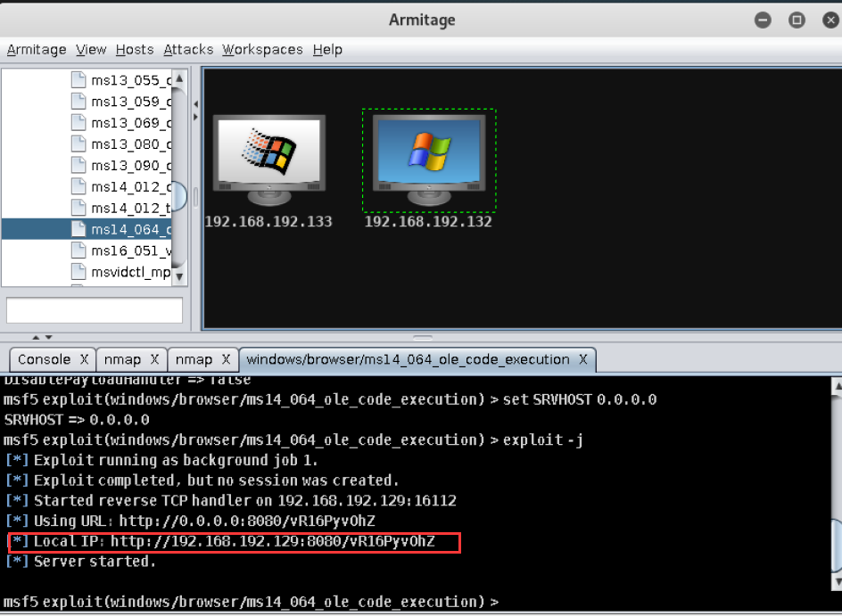
Task: Click module tree scrollbar down arrow
Action: [179, 277]
